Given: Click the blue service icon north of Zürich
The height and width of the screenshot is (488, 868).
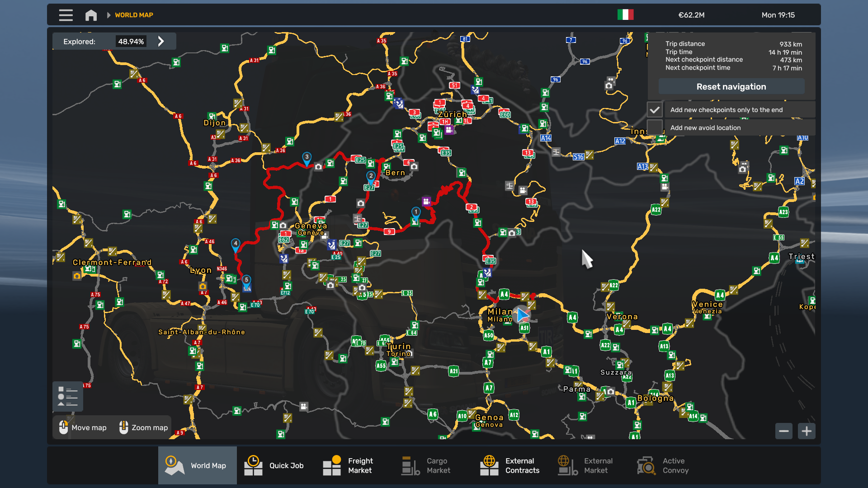Looking at the screenshot, I should pos(475,89).
